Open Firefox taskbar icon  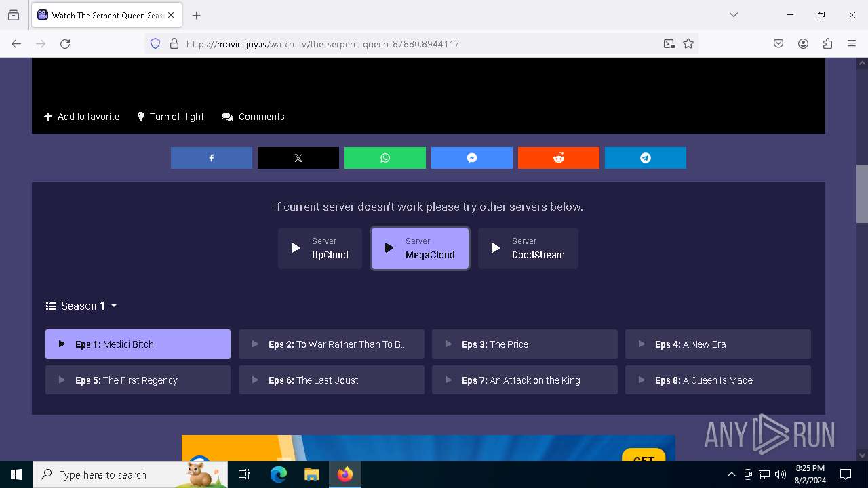coord(345,474)
